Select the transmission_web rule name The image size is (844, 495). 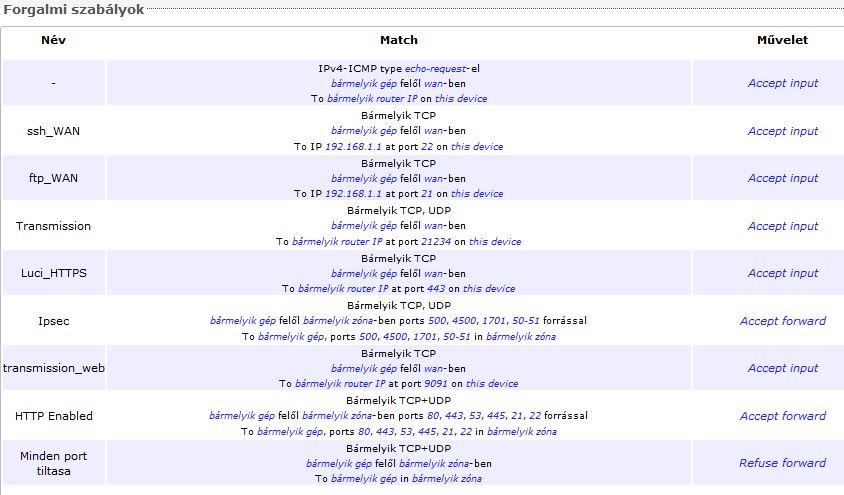click(x=54, y=368)
